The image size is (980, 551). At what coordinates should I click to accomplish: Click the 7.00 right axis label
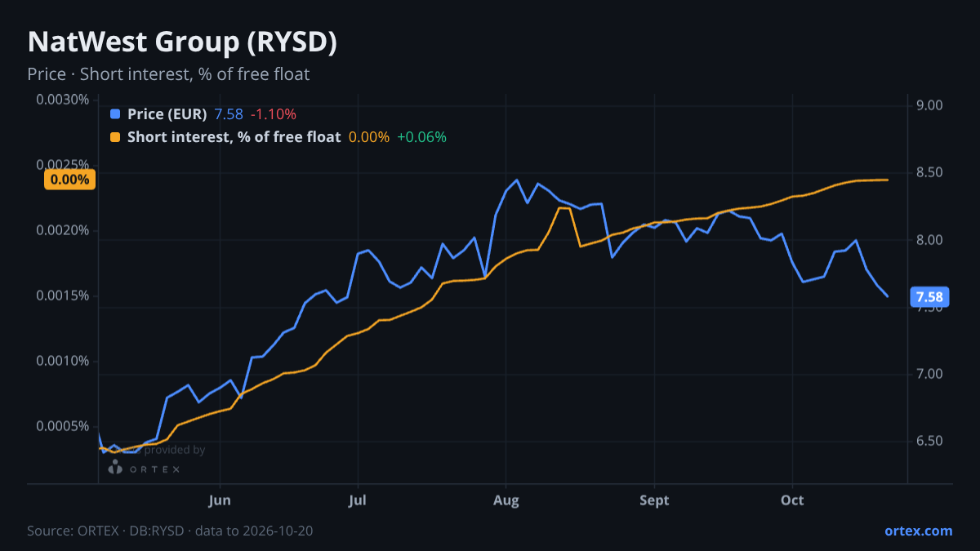(x=929, y=374)
